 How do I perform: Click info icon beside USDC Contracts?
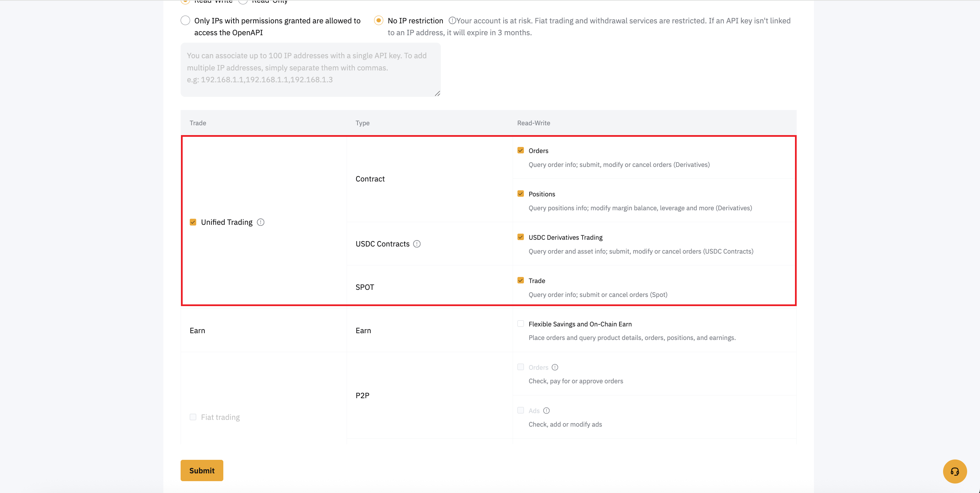click(x=417, y=244)
